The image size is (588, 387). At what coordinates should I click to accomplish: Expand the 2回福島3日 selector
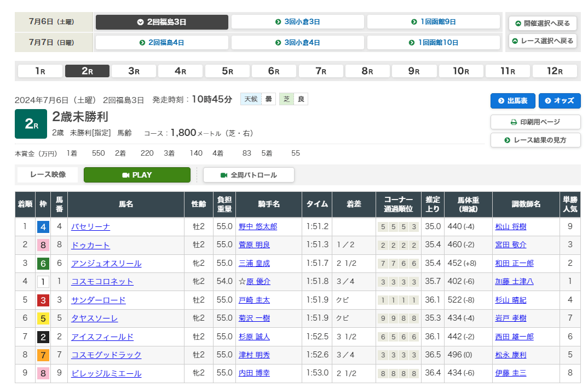point(162,22)
